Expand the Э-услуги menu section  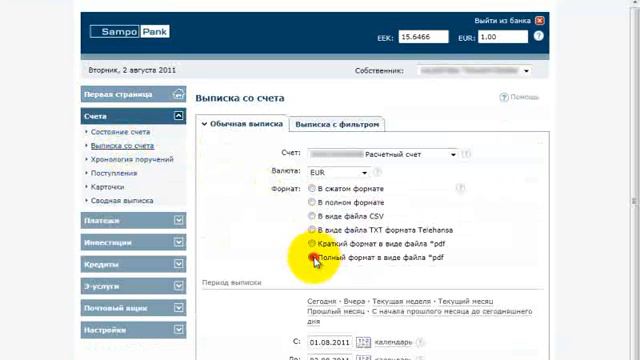[178, 286]
